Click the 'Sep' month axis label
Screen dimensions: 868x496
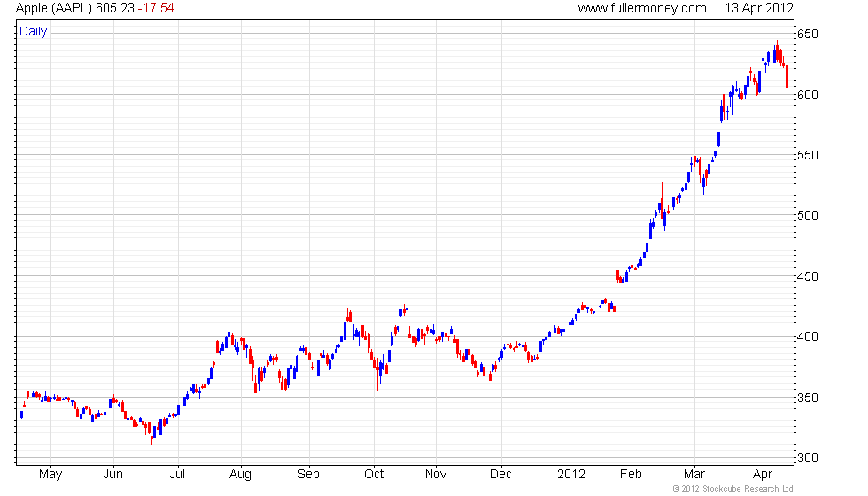point(308,475)
